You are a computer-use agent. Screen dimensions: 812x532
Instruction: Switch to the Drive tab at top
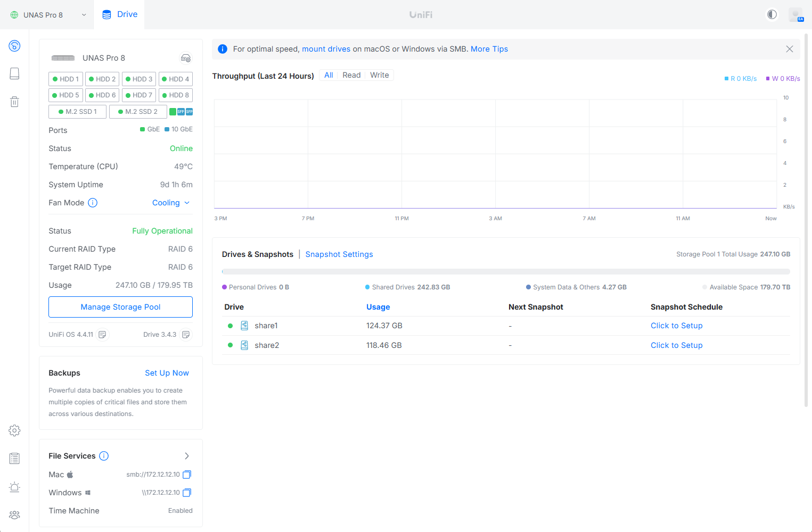pos(119,14)
